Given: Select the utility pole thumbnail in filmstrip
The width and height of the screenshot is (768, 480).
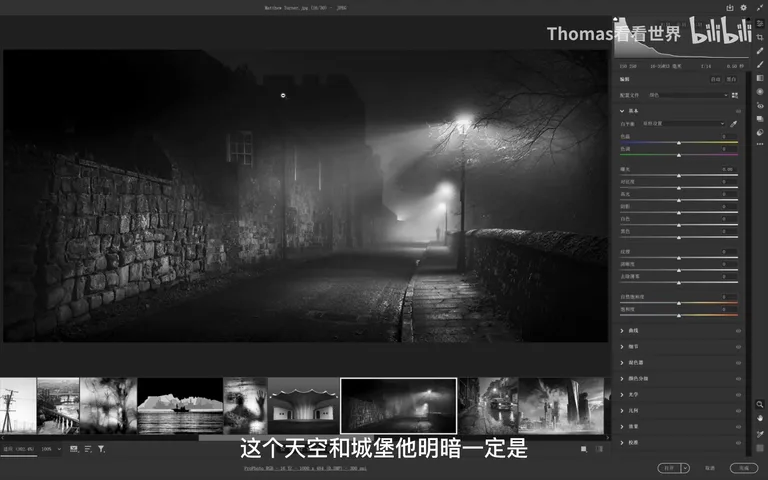Looking at the screenshot, I should (x=18, y=406).
